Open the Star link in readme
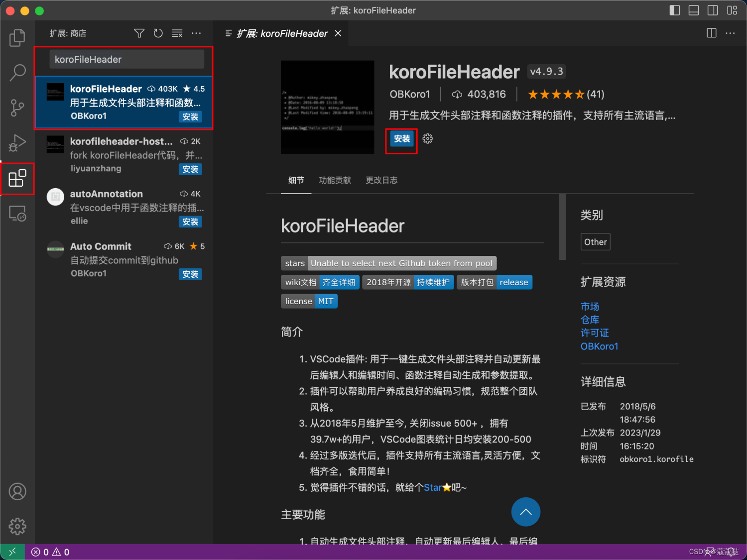Screen dimensions: 747x560 (x=433, y=487)
